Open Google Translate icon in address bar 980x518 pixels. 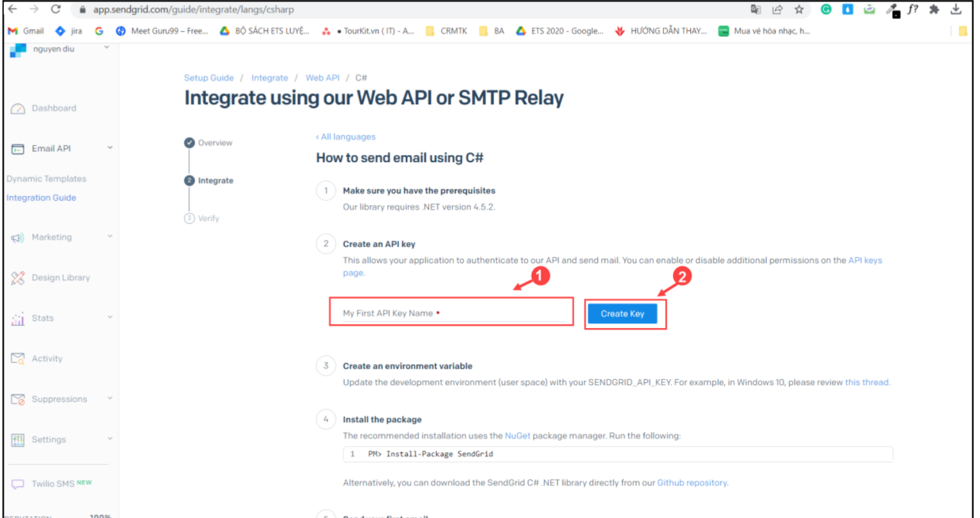(756, 9)
